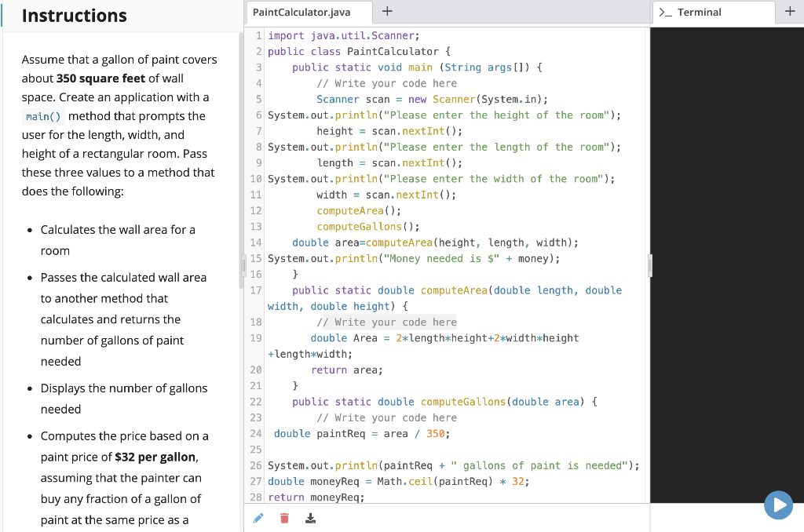Image resolution: width=804 pixels, height=532 pixels.
Task: Click line 1 import java.util.Scanner
Action: [344, 35]
